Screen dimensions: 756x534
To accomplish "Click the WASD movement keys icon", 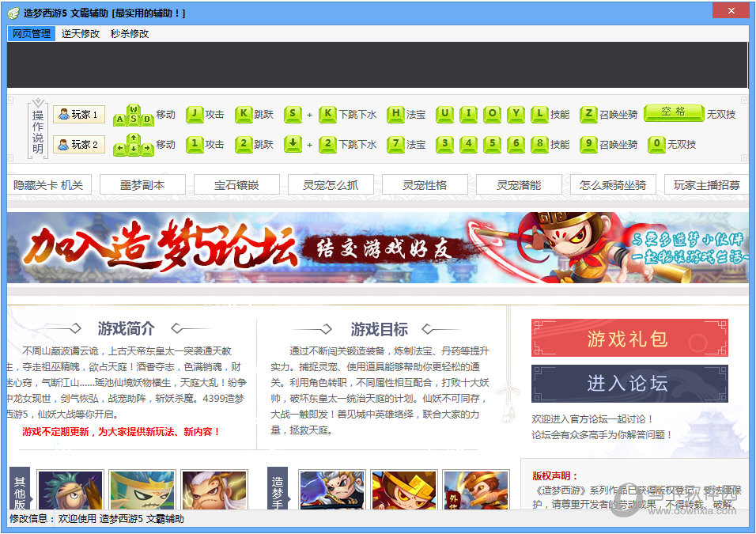I will [134, 116].
